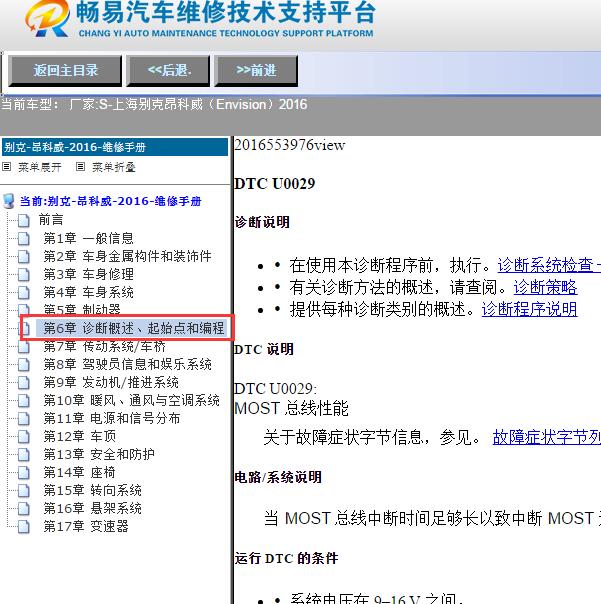Click the page icon beside 第16章
This screenshot has width=601, height=604.
coord(24,508)
